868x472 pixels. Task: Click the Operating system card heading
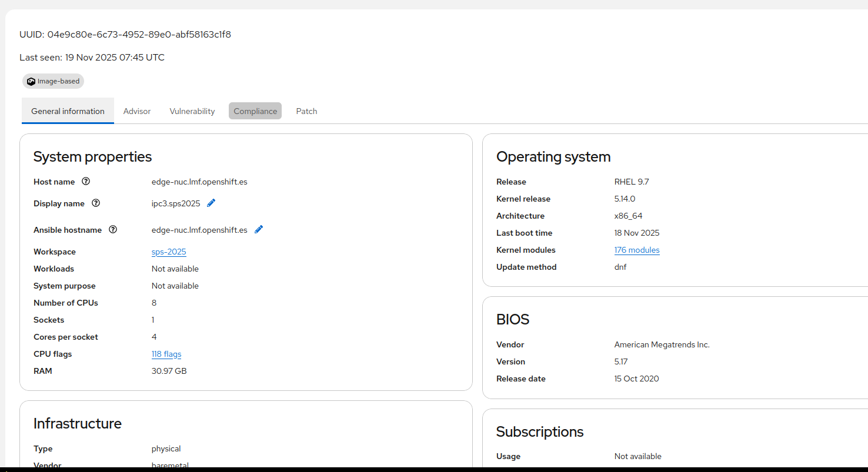point(553,157)
